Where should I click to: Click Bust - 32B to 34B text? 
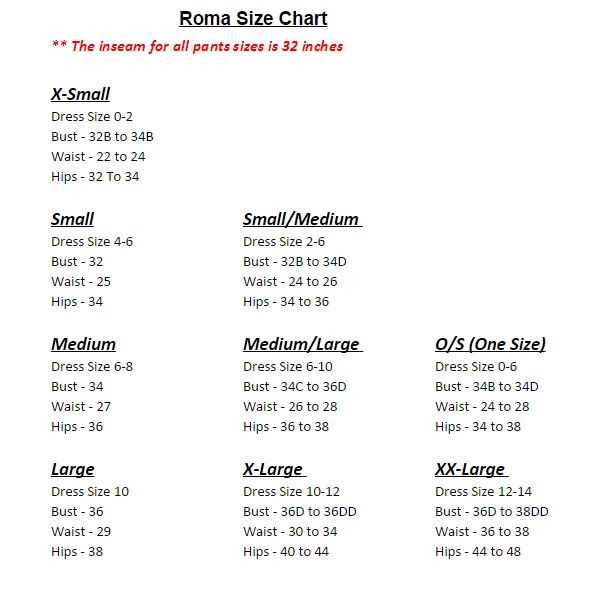coord(102,137)
